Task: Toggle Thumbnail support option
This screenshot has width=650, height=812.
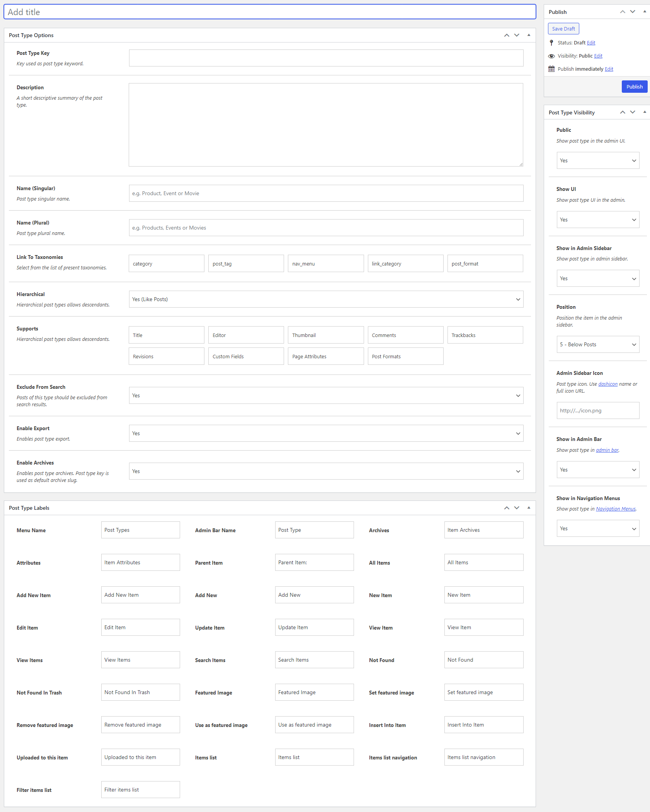Action: click(x=326, y=335)
